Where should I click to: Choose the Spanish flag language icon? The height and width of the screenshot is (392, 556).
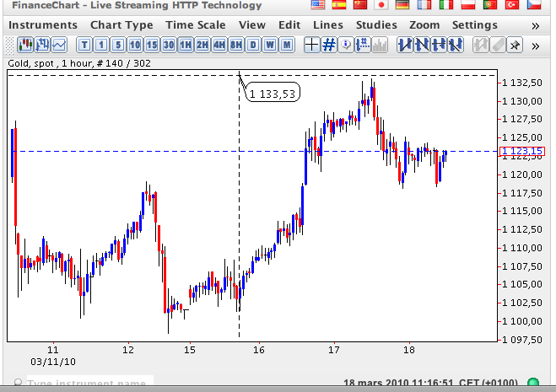tap(339, 6)
